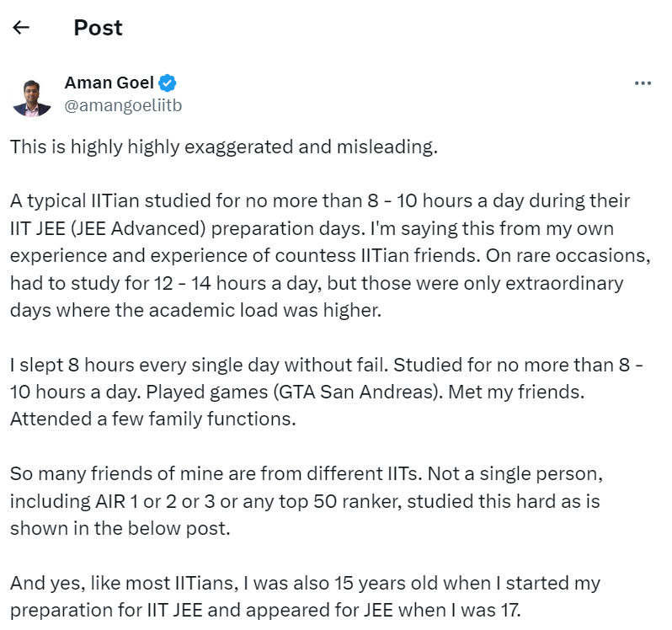Click the Post heading

98,28
